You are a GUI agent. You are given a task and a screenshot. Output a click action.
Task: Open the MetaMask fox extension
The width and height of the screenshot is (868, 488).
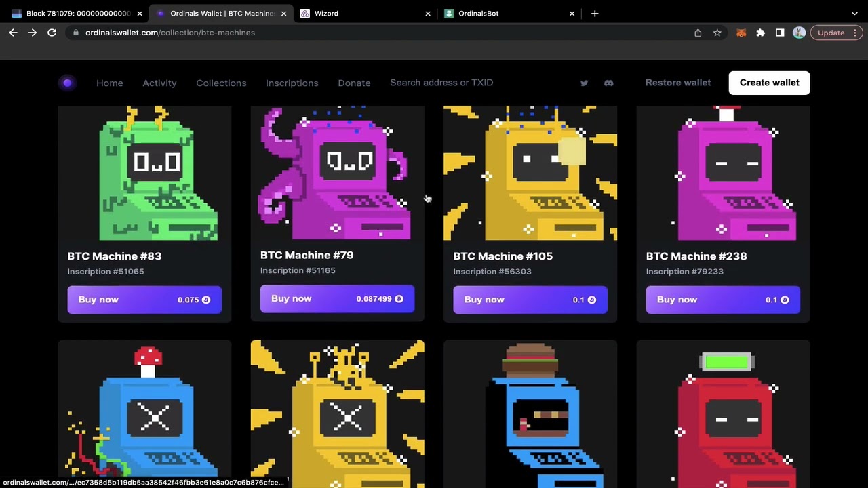pyautogui.click(x=741, y=33)
